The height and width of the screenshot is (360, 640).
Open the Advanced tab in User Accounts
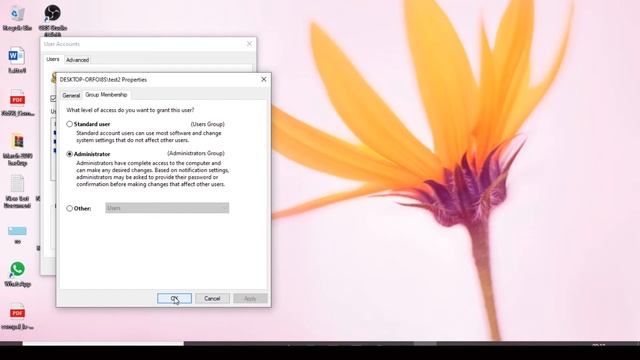(77, 60)
